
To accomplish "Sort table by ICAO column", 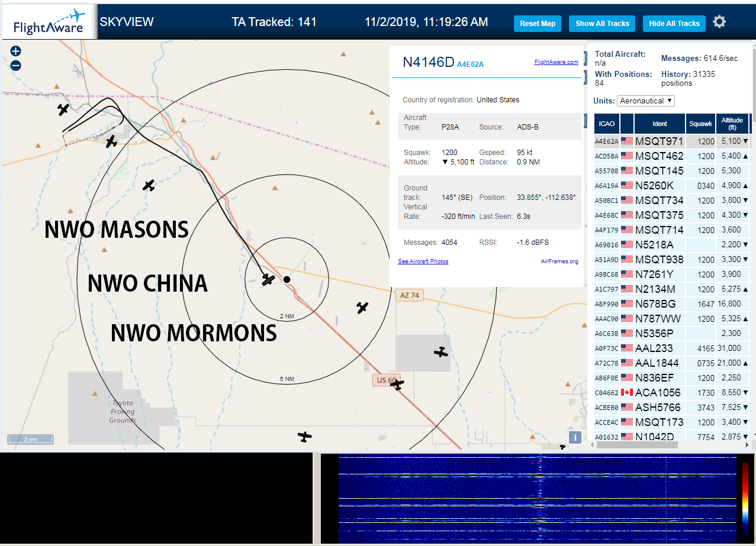I will click(606, 124).
